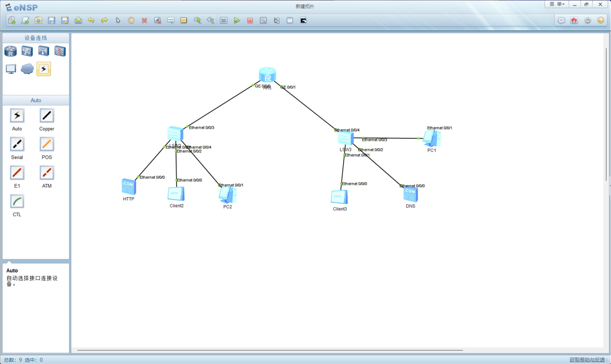Select the LSW2 switch on canvas
Viewport: 611px width, 364px height.
pos(175,134)
